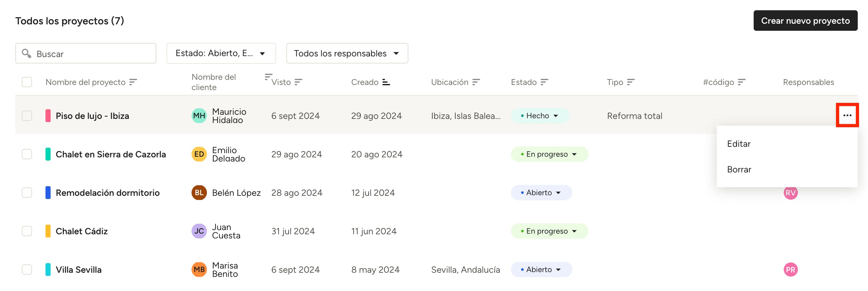This screenshot has width=868, height=291.
Task: Select the Piso de lujo - Ibiza checkbox
Action: coord(27,116)
